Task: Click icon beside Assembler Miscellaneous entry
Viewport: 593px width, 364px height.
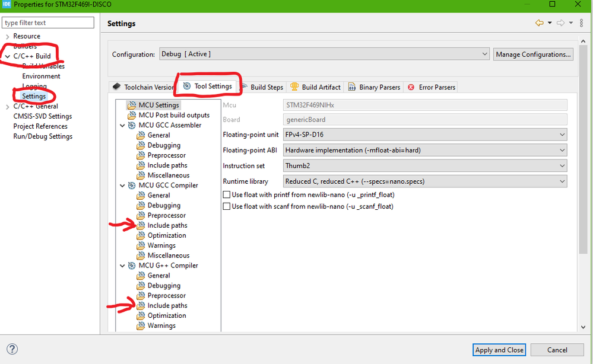Action: click(141, 175)
